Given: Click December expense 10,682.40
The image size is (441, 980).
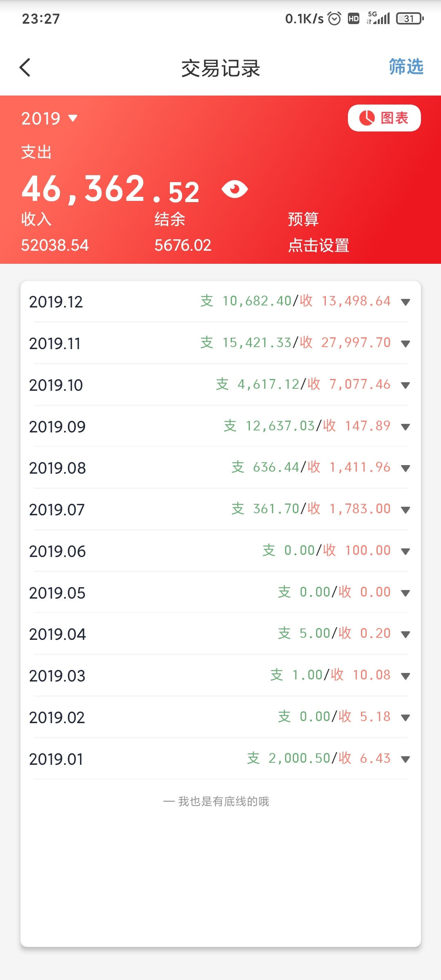Looking at the screenshot, I should pos(257,301).
